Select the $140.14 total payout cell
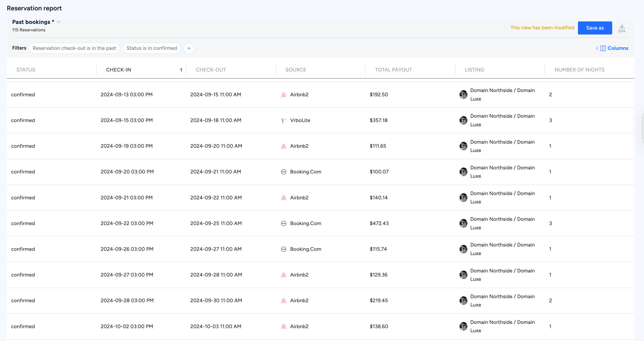 pyautogui.click(x=379, y=197)
